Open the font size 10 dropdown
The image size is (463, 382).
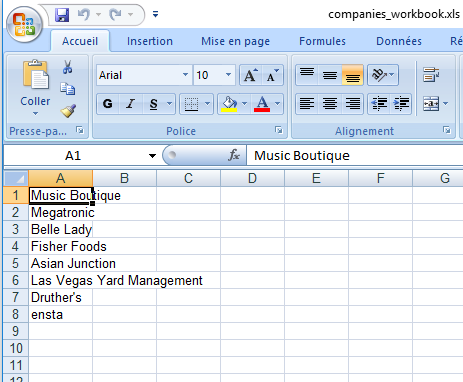(x=228, y=75)
